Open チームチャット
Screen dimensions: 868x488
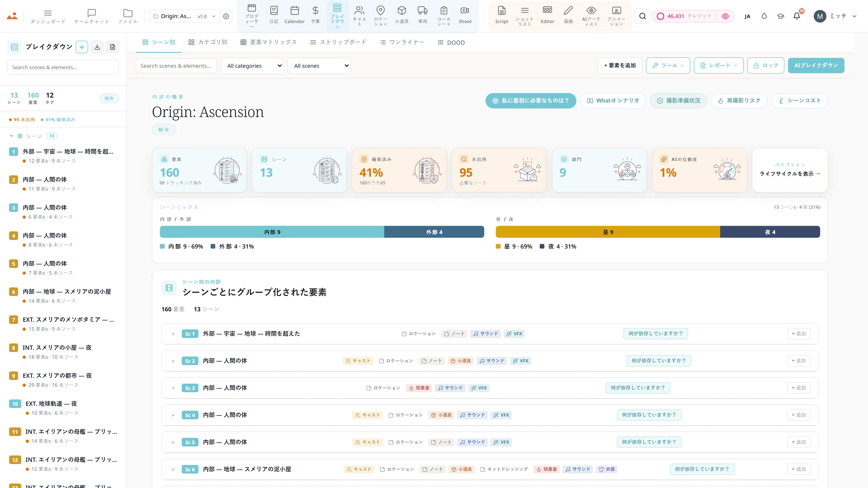point(92,16)
